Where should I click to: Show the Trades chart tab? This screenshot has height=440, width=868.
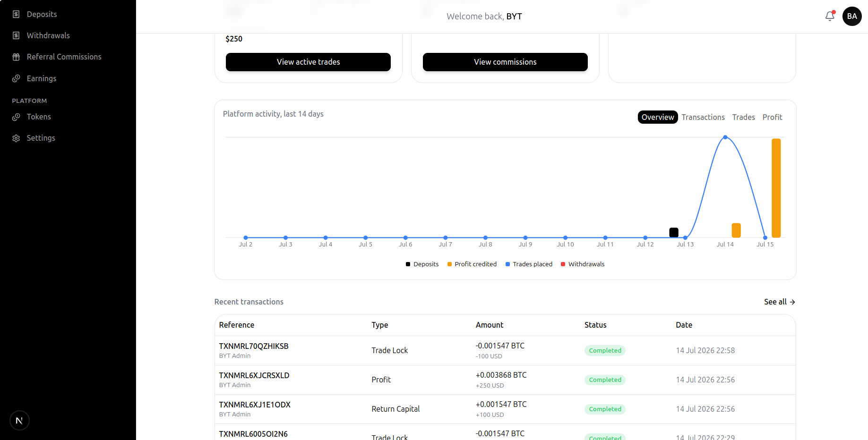[x=744, y=117]
